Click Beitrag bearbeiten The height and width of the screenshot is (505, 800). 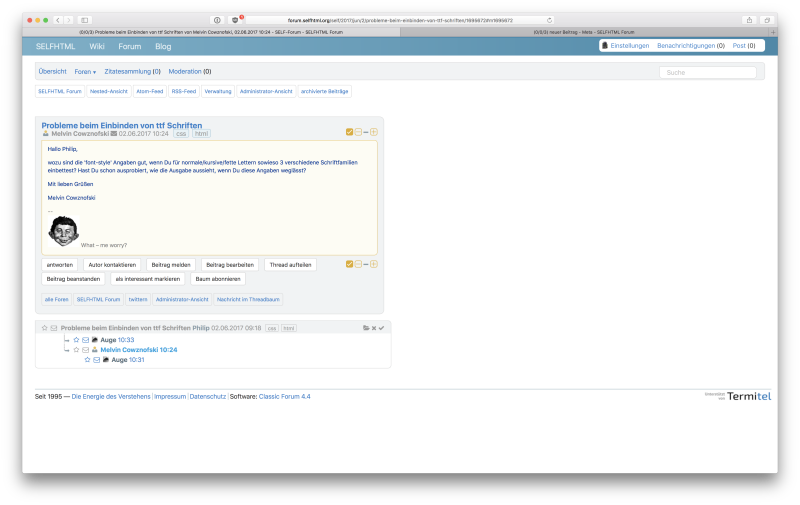point(230,265)
